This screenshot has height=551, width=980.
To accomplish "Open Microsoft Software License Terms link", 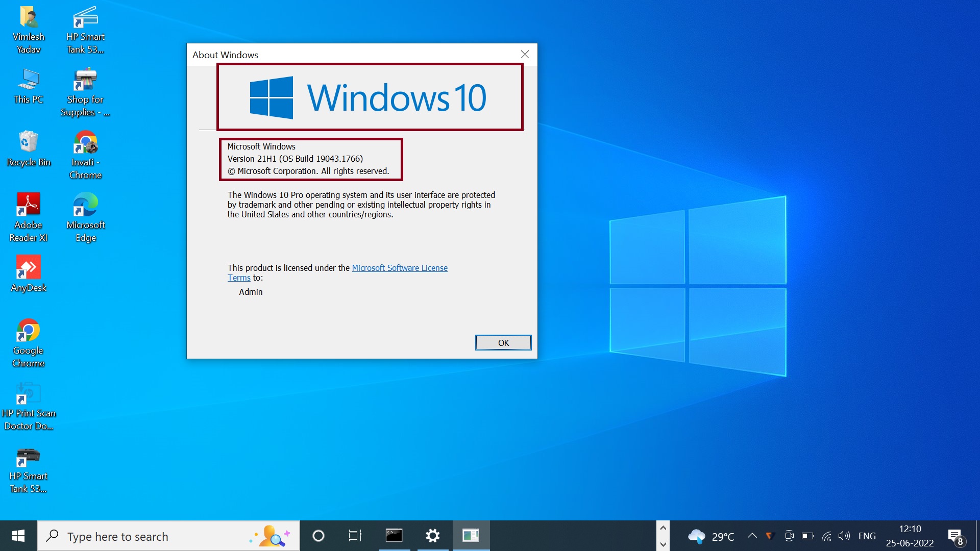I will point(399,268).
